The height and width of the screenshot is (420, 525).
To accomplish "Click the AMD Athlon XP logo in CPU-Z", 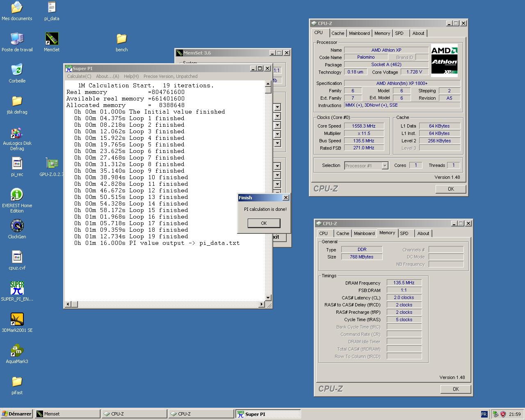I will tap(444, 61).
